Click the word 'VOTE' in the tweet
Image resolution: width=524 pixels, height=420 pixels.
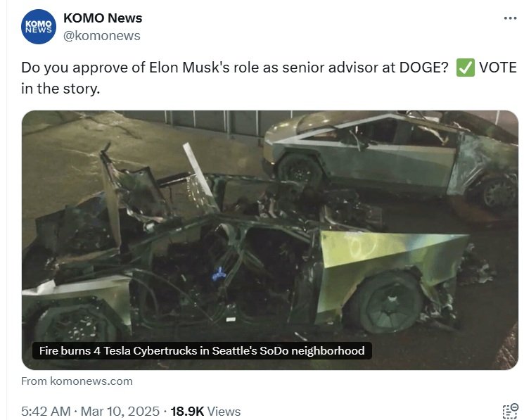click(498, 68)
